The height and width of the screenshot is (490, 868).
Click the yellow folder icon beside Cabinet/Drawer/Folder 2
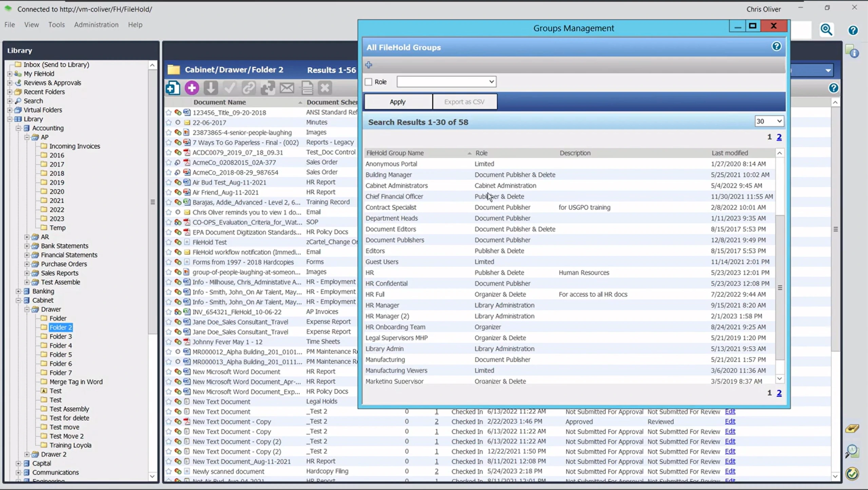tap(174, 70)
